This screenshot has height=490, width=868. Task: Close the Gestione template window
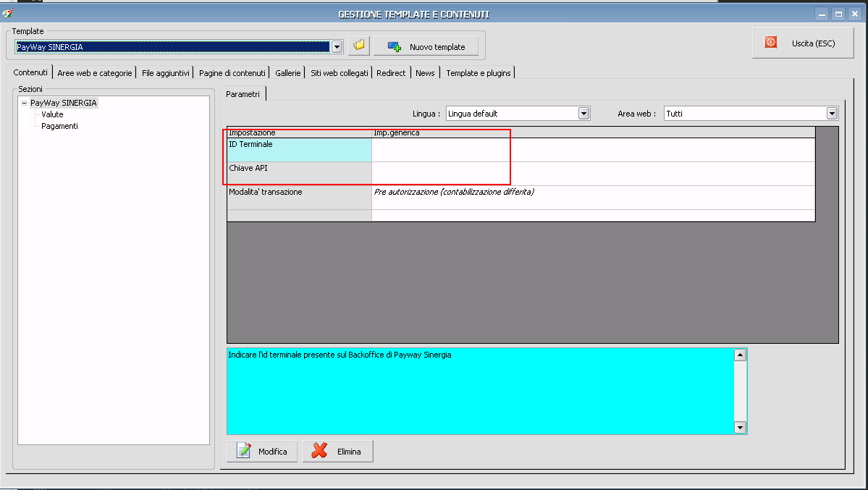click(x=855, y=14)
